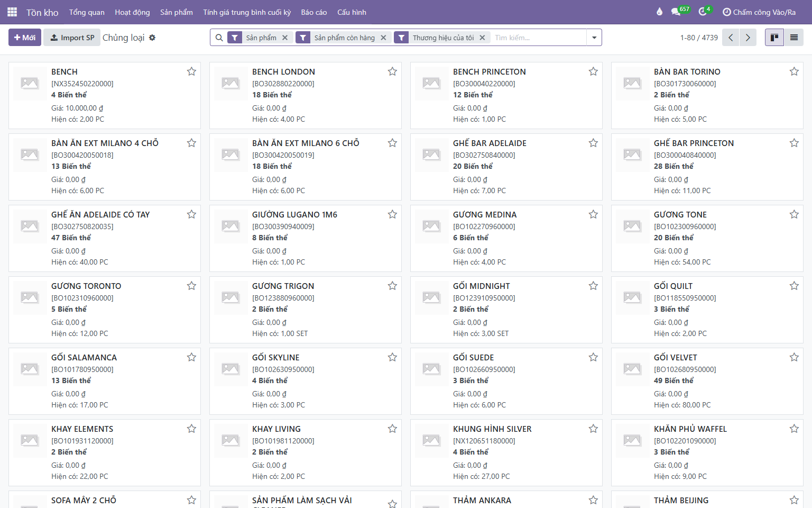Open the GIƯỜNG LUGANO 1M6 card
The height and width of the screenshot is (508, 812).
[x=306, y=238]
